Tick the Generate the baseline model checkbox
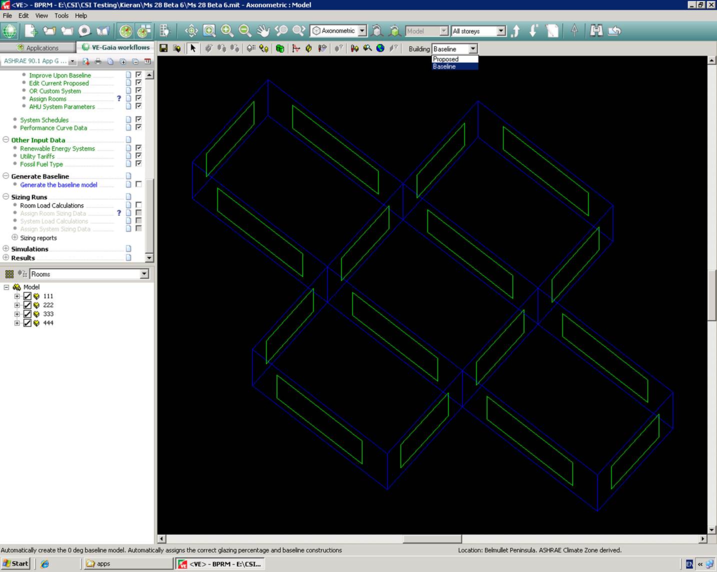 click(139, 184)
